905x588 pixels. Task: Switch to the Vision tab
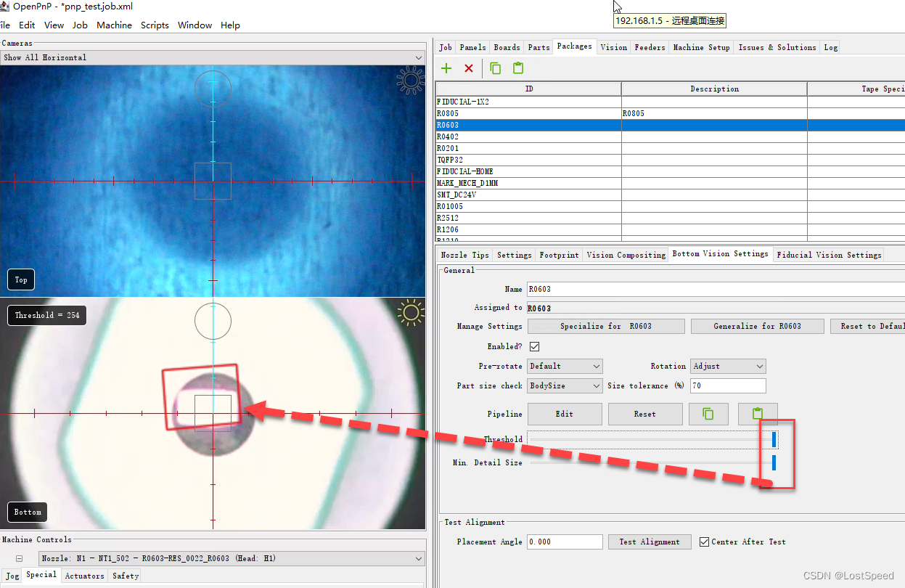[x=613, y=47]
